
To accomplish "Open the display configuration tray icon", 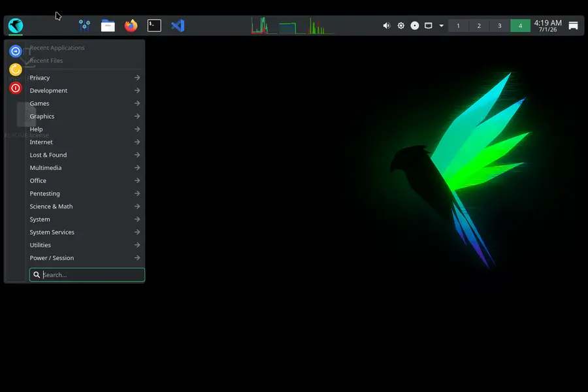I will (x=428, y=25).
